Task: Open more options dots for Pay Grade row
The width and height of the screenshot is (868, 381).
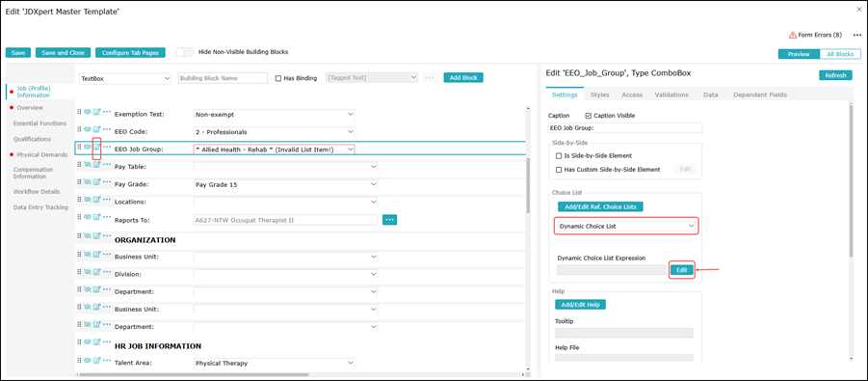Action: tap(107, 182)
